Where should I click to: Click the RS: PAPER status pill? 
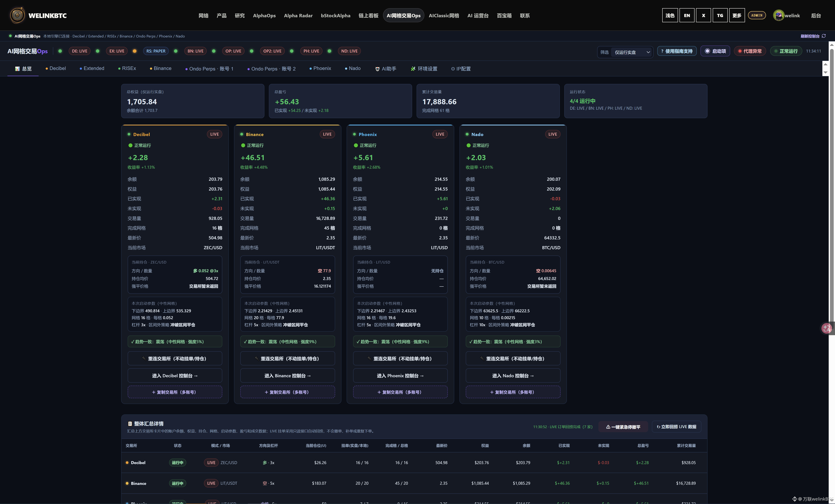(156, 51)
